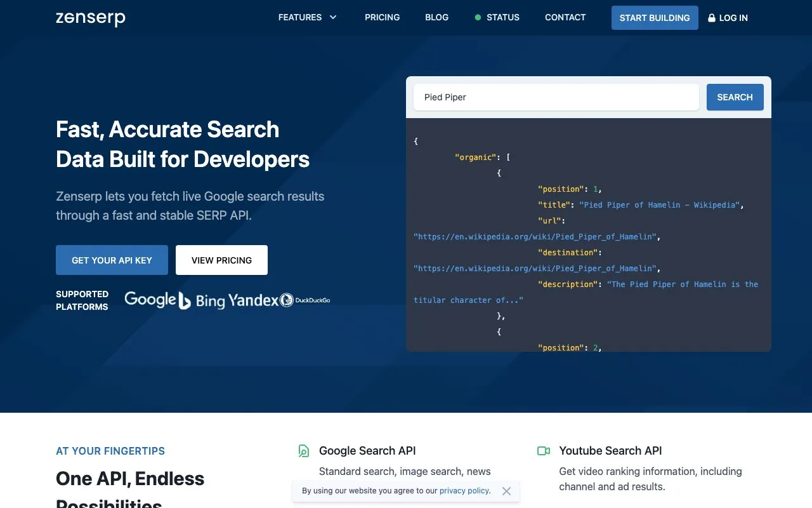Screen dimensions: 812x508
Task: Focus the Pied Piper search field
Action: point(556,97)
